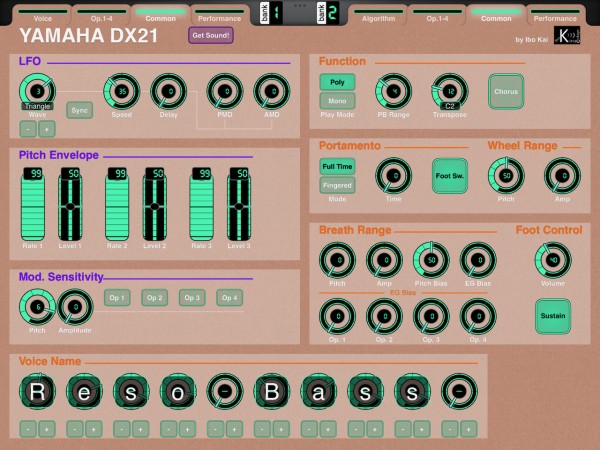Click the Breath Range Pitch knob
600x450 pixels.
[337, 260]
